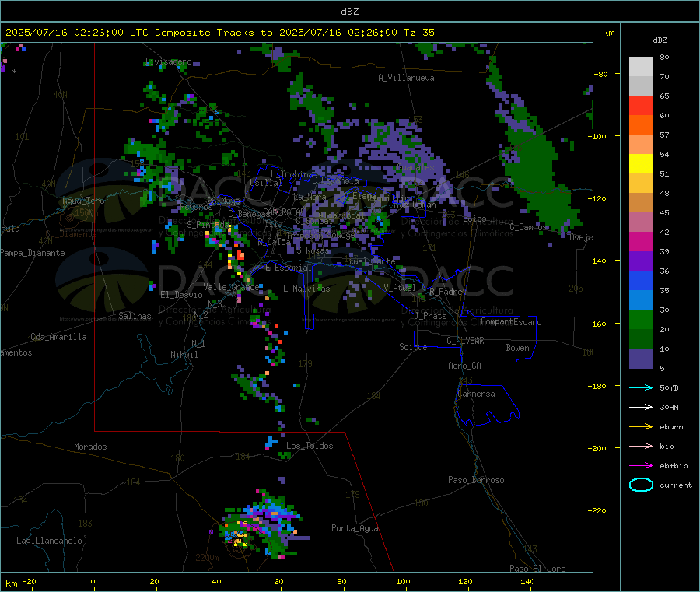Click the Morados map label
Image resolution: width=700 pixels, height=592 pixels.
pyautogui.click(x=90, y=447)
